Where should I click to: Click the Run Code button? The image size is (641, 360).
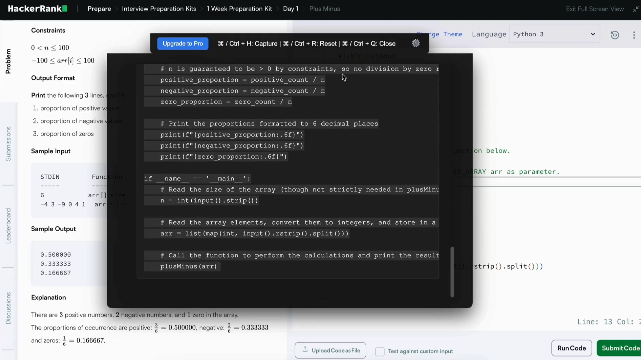pyautogui.click(x=572, y=348)
